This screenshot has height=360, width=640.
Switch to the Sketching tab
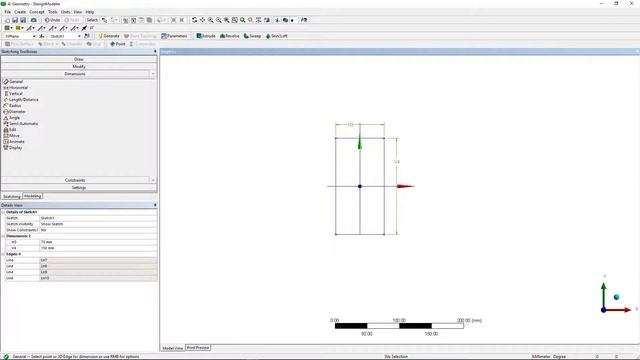pyautogui.click(x=11, y=196)
